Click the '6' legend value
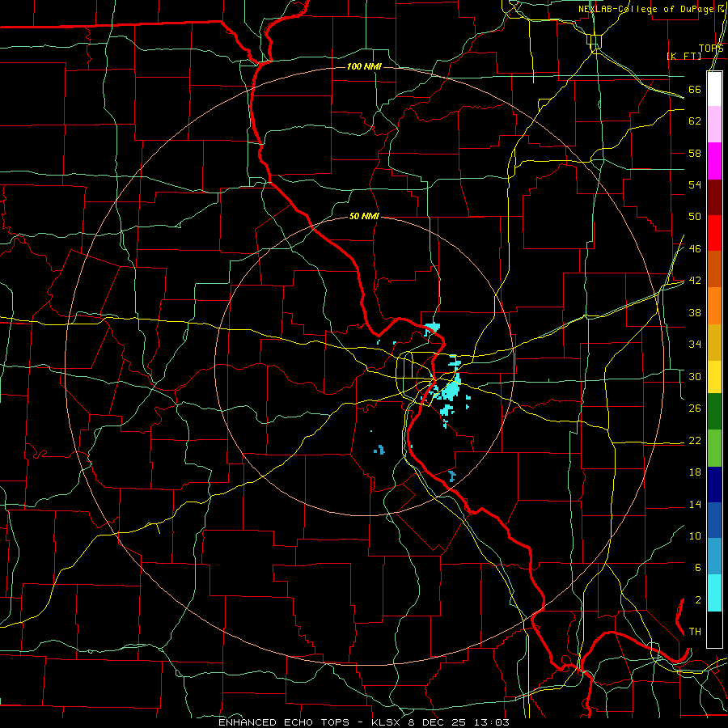Image resolution: width=728 pixels, height=728 pixels. click(x=697, y=567)
